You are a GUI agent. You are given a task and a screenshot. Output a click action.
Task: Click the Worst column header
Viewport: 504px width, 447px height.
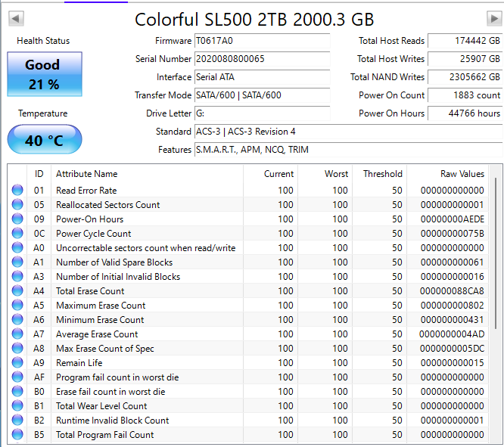[325, 174]
